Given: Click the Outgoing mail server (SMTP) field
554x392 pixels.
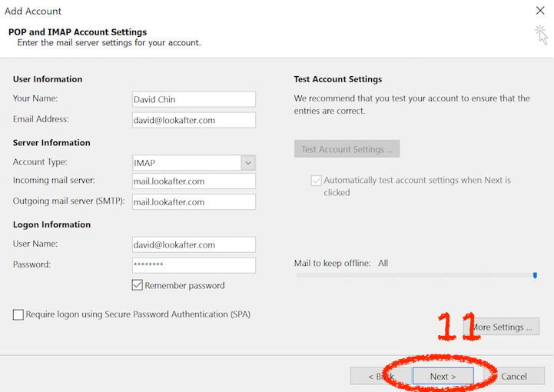Looking at the screenshot, I should 194,202.
